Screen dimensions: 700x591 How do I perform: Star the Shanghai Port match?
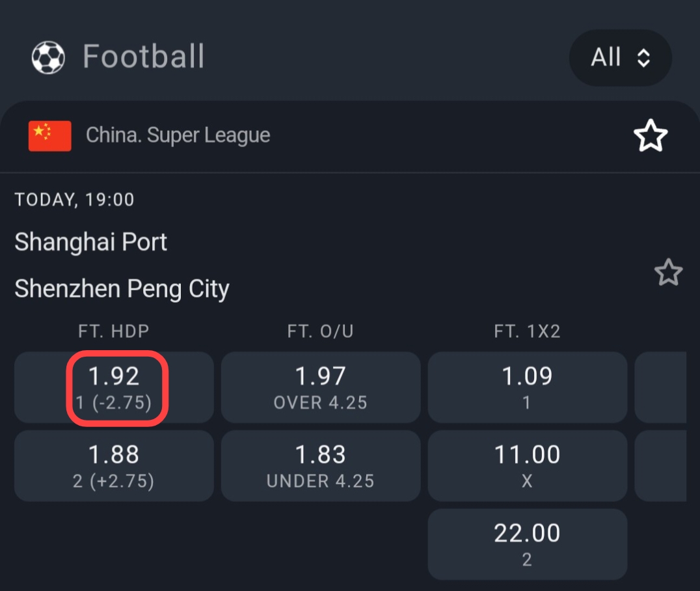point(668,273)
